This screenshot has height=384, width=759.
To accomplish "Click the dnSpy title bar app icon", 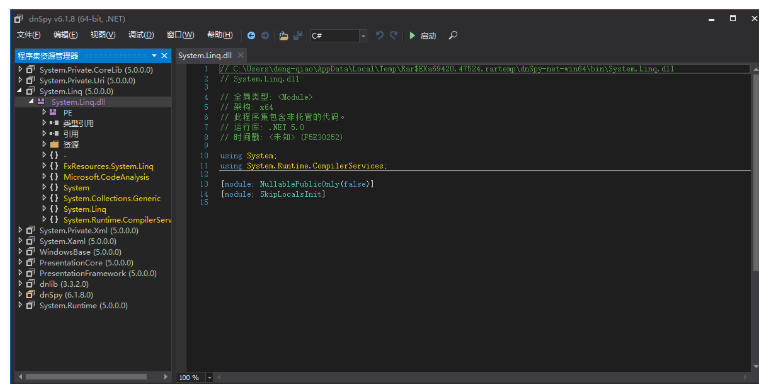I will [x=18, y=19].
